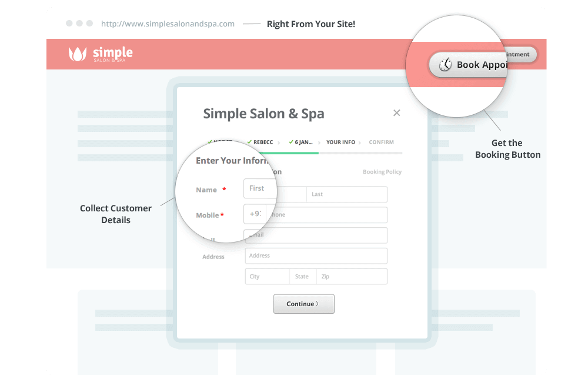
Task: Click the City input field
Action: [x=267, y=276]
